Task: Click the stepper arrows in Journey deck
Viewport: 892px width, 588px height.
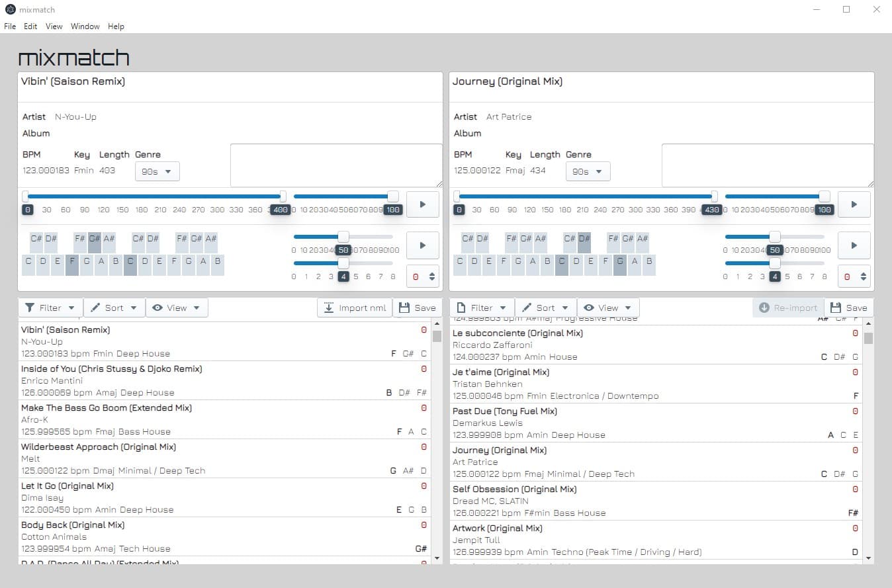Action: (x=864, y=276)
